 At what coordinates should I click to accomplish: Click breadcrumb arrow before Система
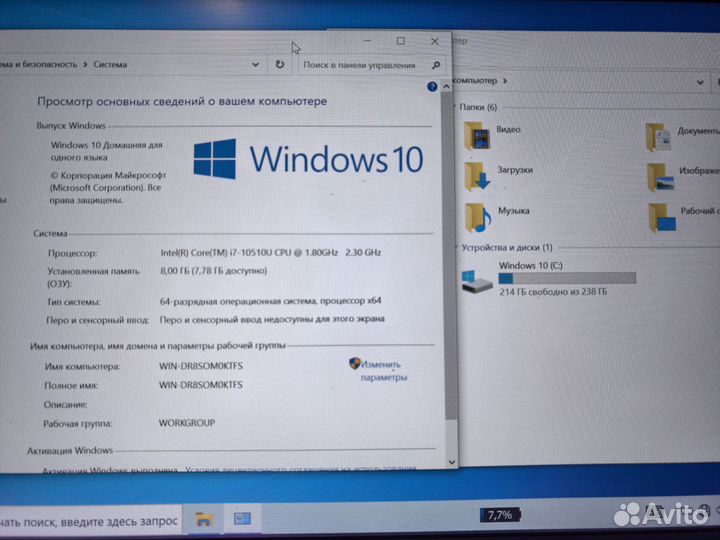(x=85, y=65)
